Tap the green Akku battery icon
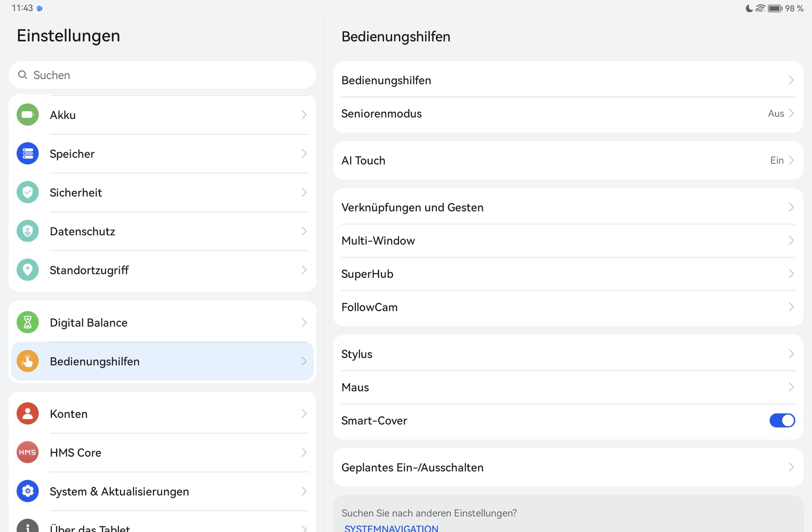Screen dimensions: 812x532 click(27, 115)
